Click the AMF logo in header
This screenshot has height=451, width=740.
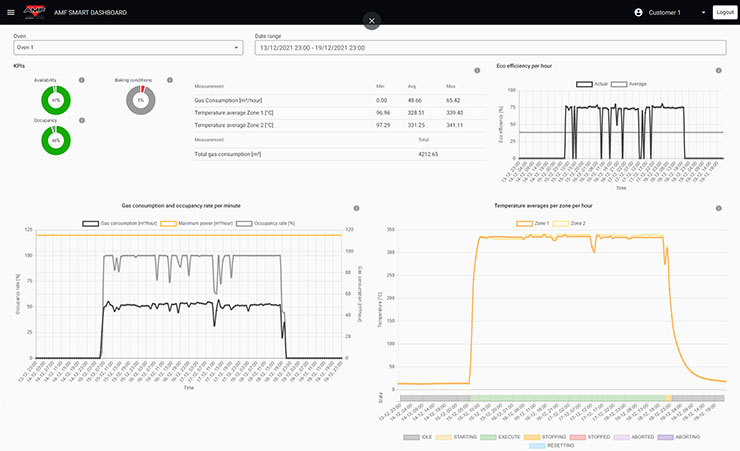click(34, 12)
